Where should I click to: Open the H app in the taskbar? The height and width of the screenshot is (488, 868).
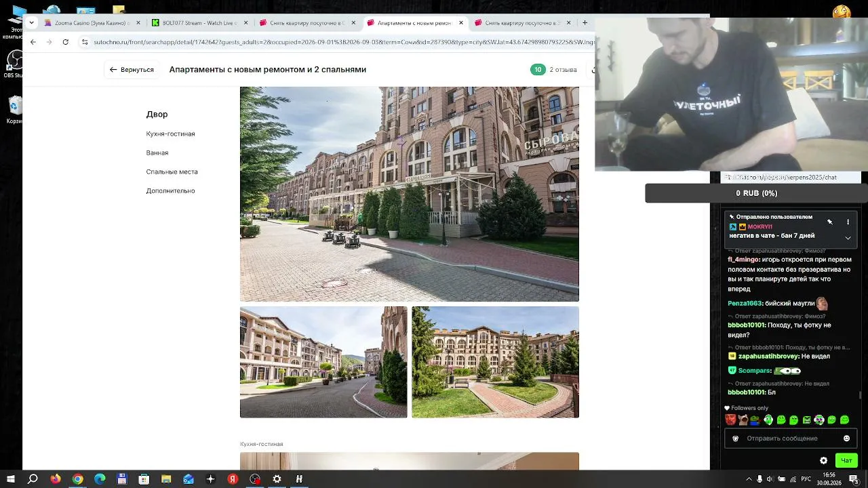point(299,479)
